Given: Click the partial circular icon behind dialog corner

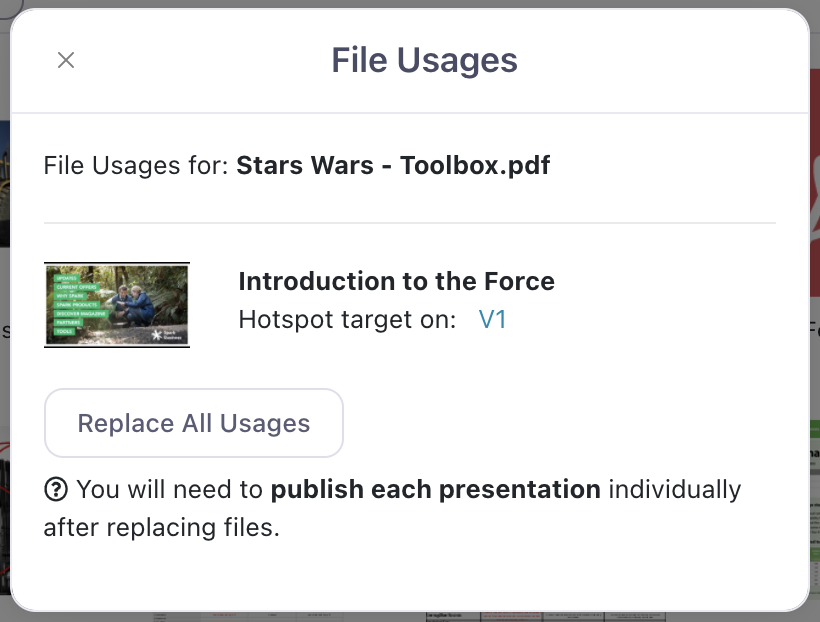Looking at the screenshot, I should click(8, 5).
